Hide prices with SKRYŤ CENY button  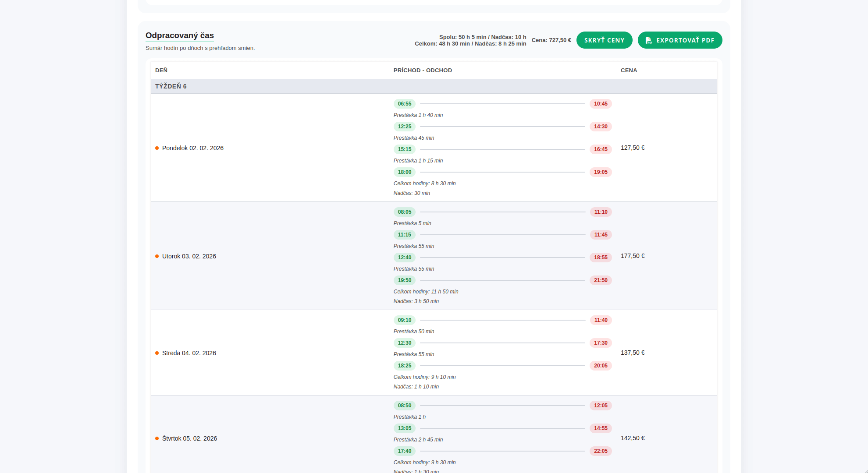point(604,40)
